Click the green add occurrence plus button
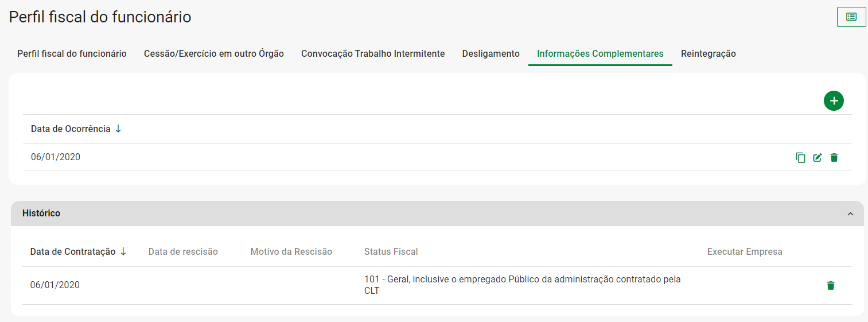This screenshot has width=868, height=322. tap(834, 101)
